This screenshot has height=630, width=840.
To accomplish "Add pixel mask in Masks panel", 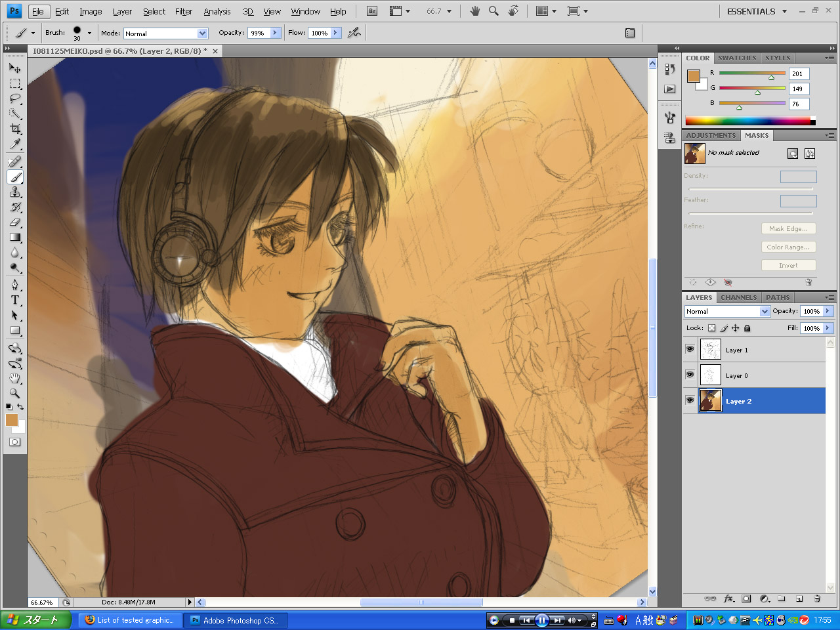I will 793,154.
